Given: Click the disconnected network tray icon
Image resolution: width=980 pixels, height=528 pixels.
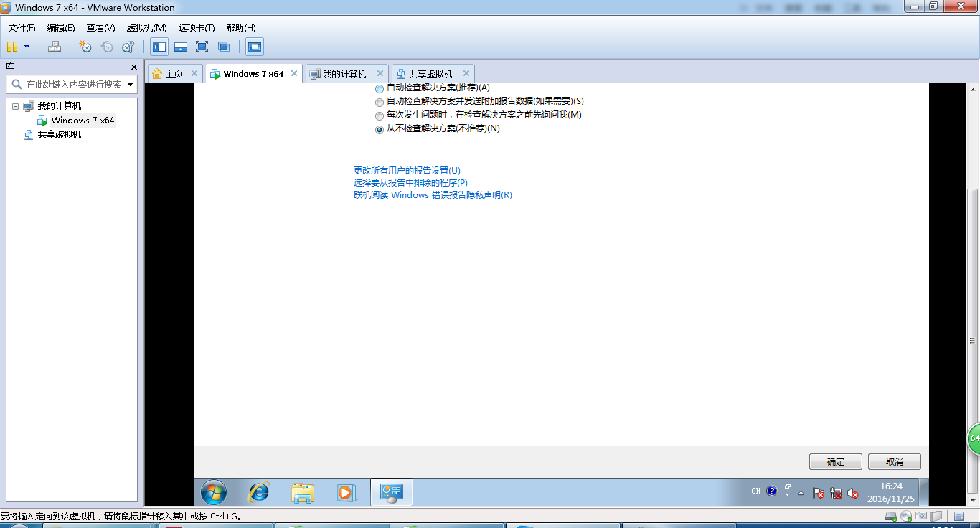Looking at the screenshot, I should tap(836, 493).
